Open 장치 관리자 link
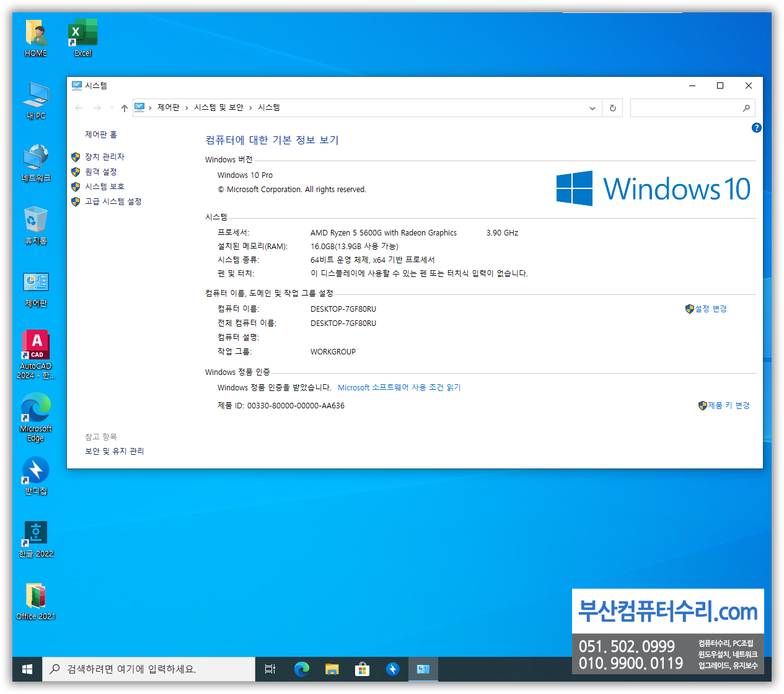Viewport: 784px width, 694px height. point(105,157)
